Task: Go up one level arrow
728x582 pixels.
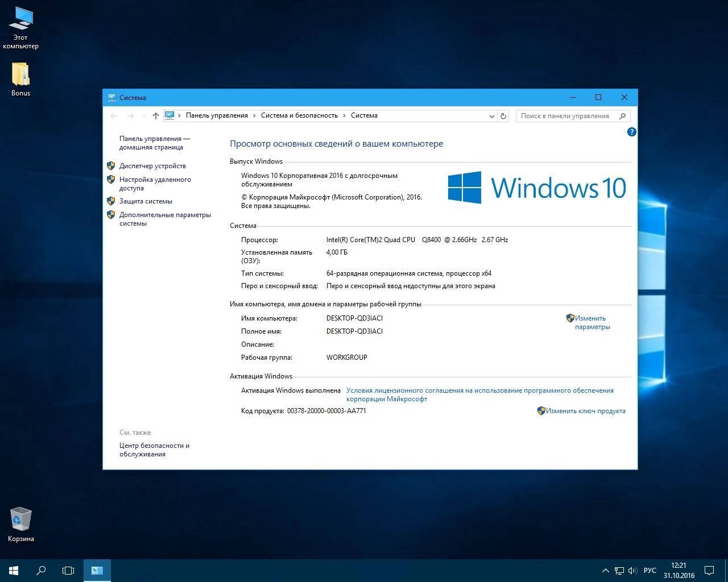Action: (156, 116)
